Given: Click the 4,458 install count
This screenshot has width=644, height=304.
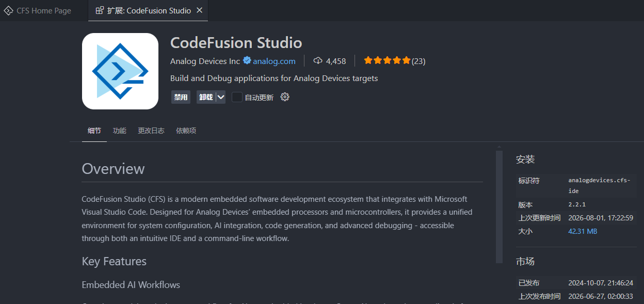Looking at the screenshot, I should point(336,61).
